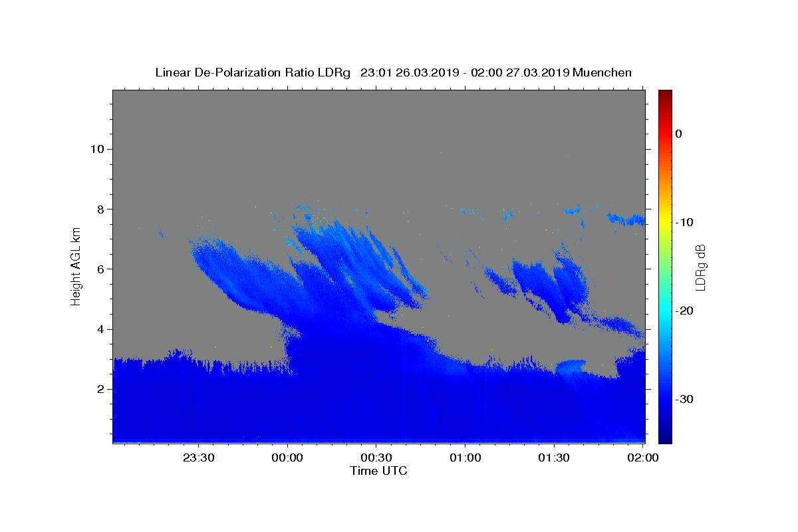The image size is (798, 532).
Task: Click the plot title mentioning Muenchen
Action: pyautogui.click(x=393, y=72)
